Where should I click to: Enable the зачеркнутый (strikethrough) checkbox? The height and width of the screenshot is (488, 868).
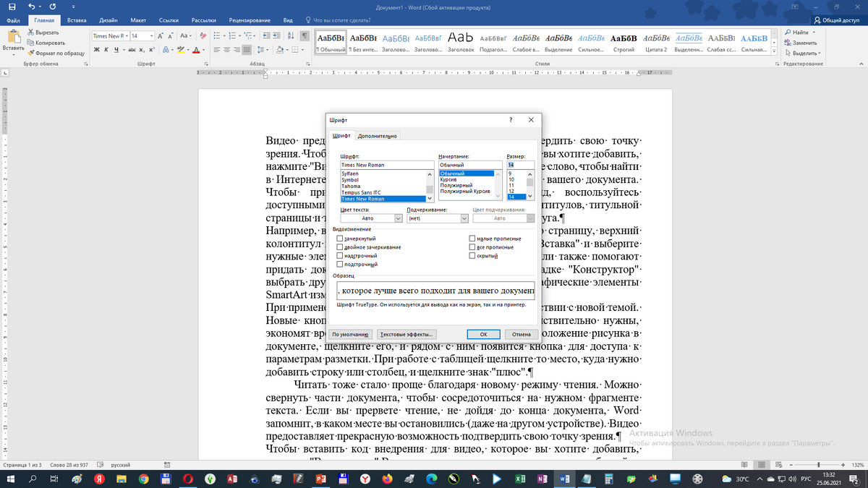tap(340, 239)
